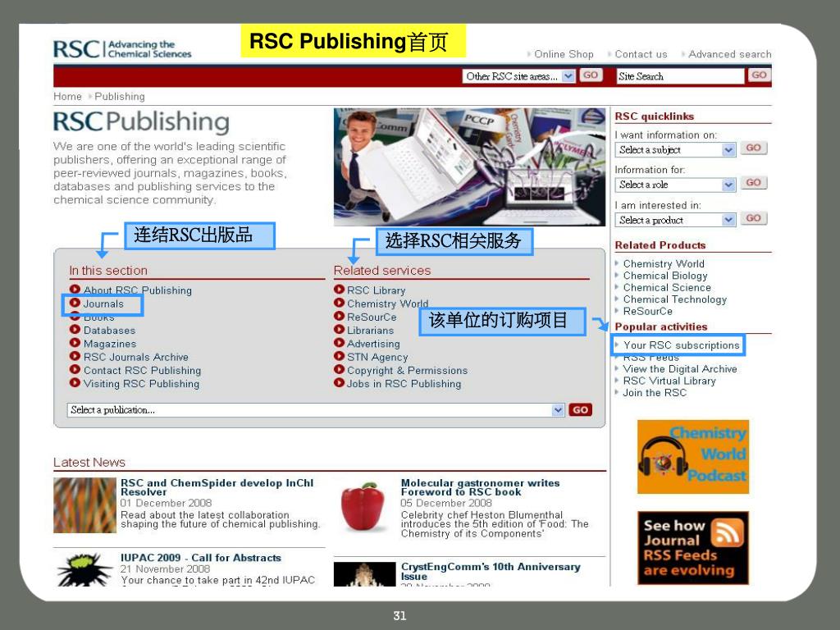Click the red pepper news thumbnail

coord(363,507)
